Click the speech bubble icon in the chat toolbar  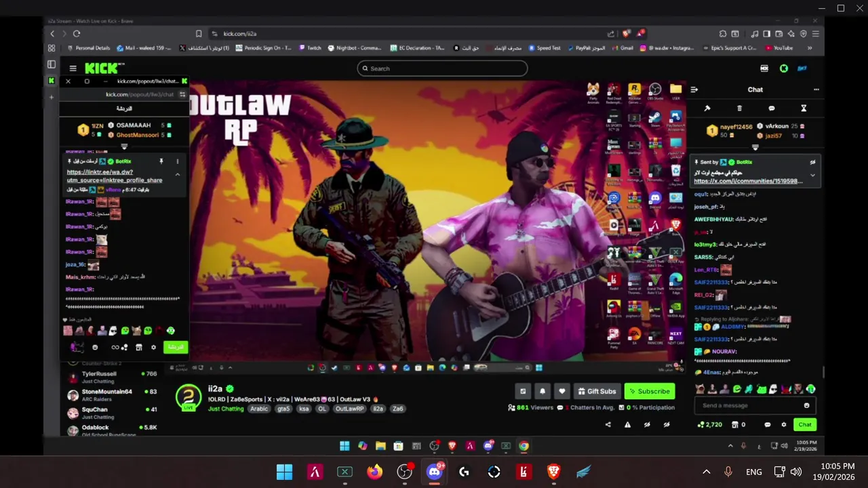coord(772,108)
